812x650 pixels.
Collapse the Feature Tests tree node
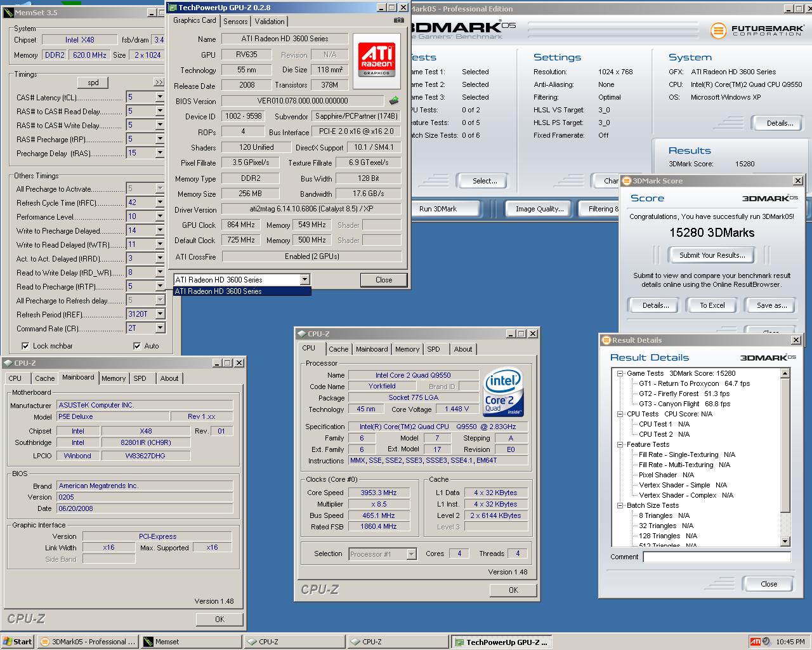click(x=620, y=444)
